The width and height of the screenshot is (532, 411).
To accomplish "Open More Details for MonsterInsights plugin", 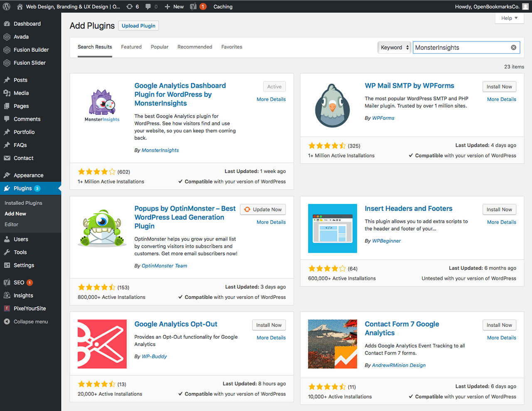I will (271, 99).
